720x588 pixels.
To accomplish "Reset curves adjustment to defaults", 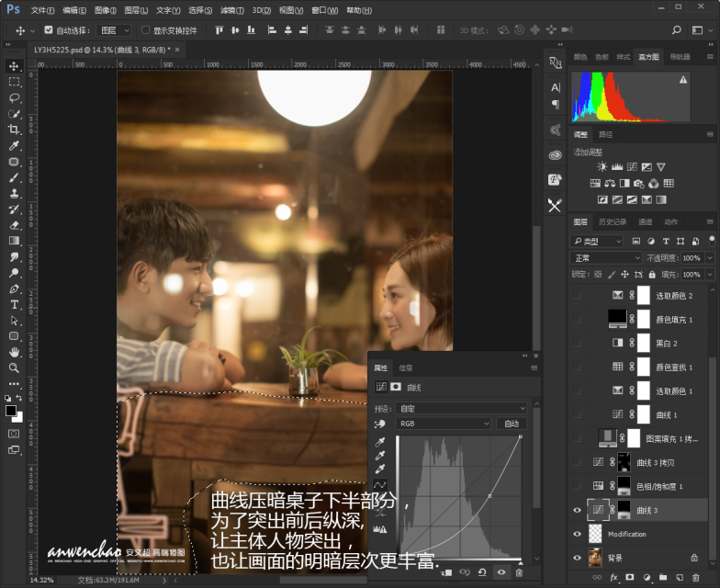I will [x=482, y=572].
